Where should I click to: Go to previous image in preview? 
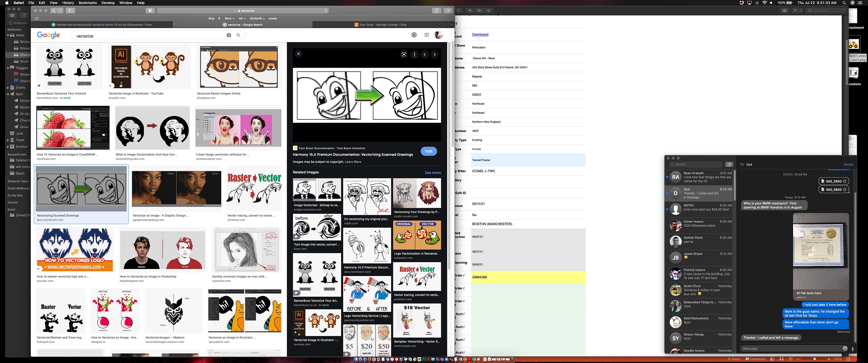[424, 55]
